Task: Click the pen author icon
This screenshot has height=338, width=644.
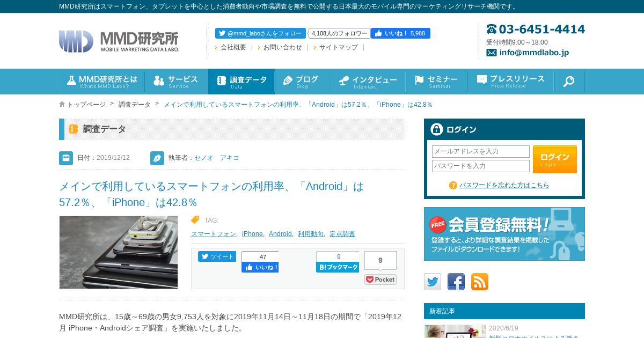Action: click(x=157, y=158)
